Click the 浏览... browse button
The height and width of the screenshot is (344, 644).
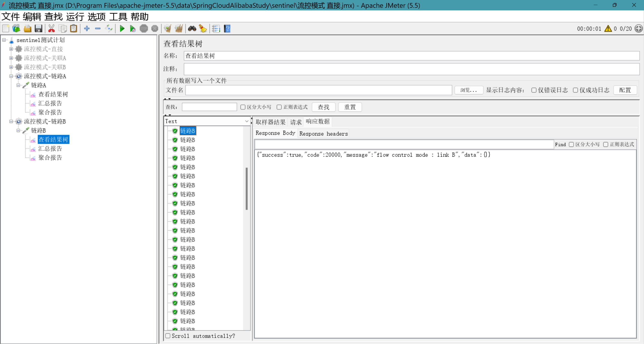coord(468,90)
